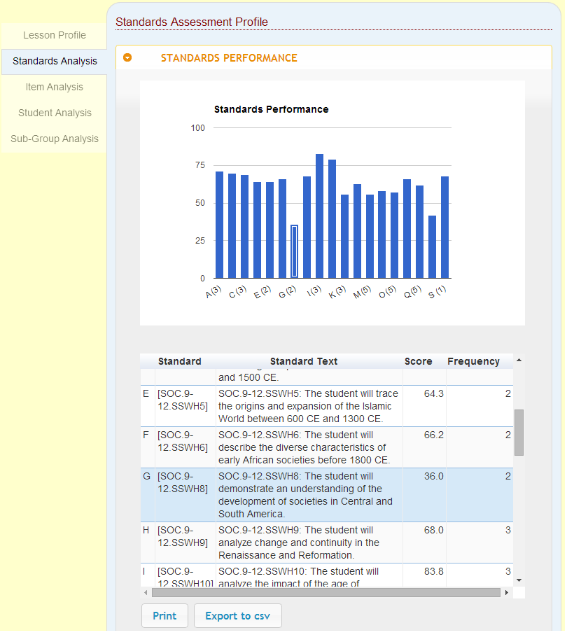Click the chart bar above the K(3) label
The height and width of the screenshot is (631, 565).
pyautogui.click(x=344, y=237)
